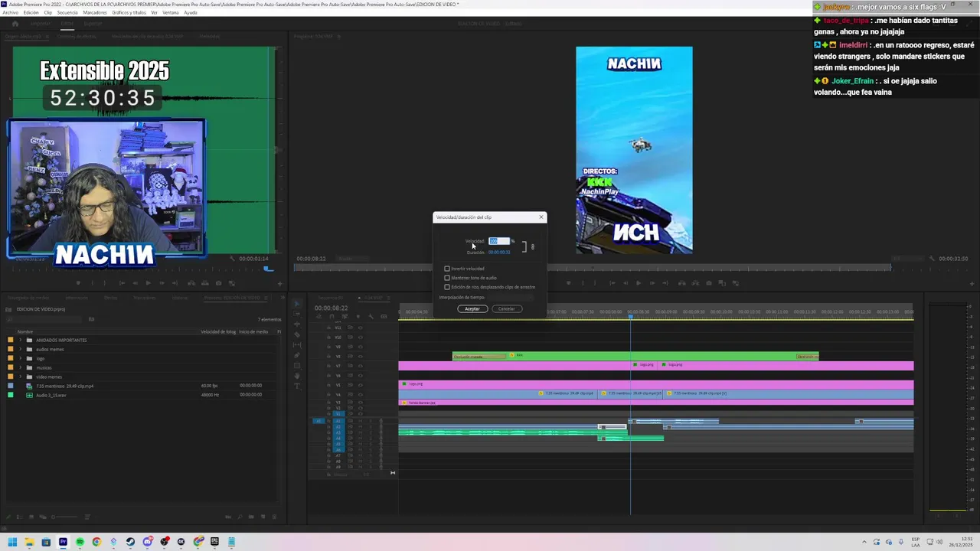The width and height of the screenshot is (980, 551).
Task: Open Premiere Pro from the Windows taskbar
Action: click(63, 542)
